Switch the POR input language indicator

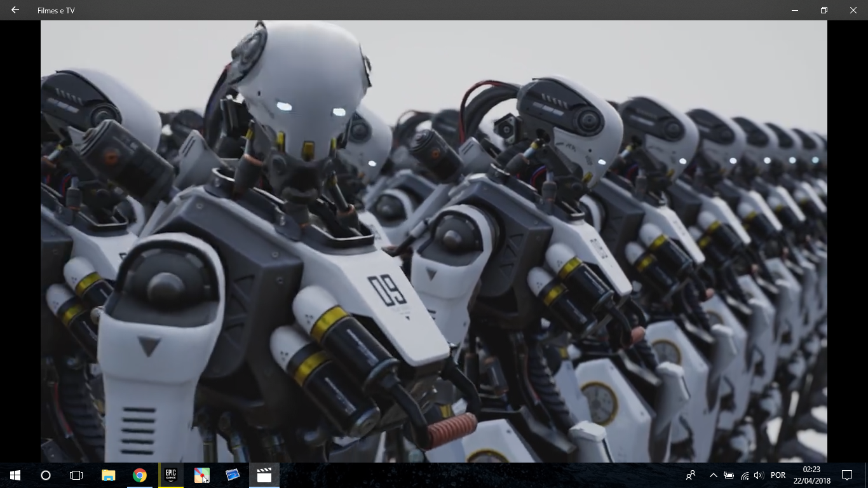[778, 475]
